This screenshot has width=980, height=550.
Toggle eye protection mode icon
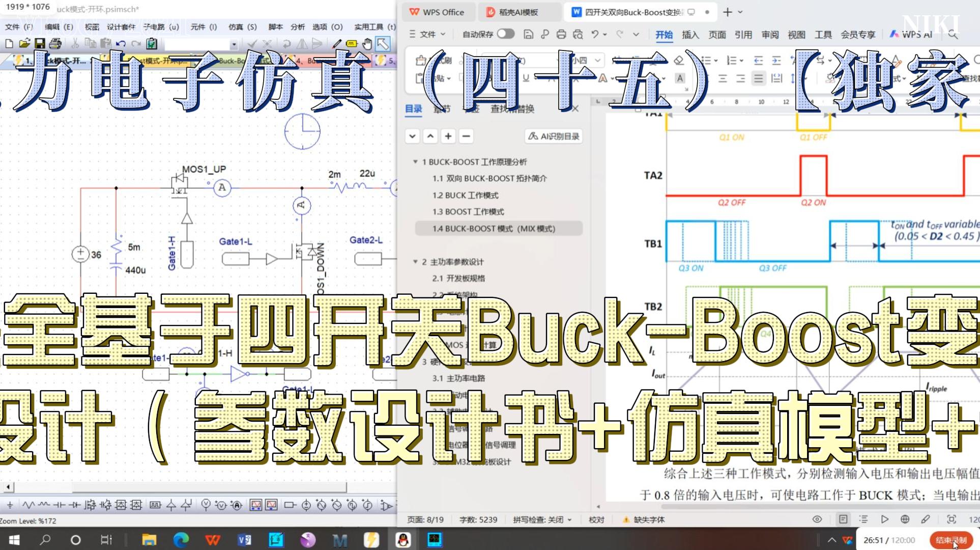tap(817, 519)
